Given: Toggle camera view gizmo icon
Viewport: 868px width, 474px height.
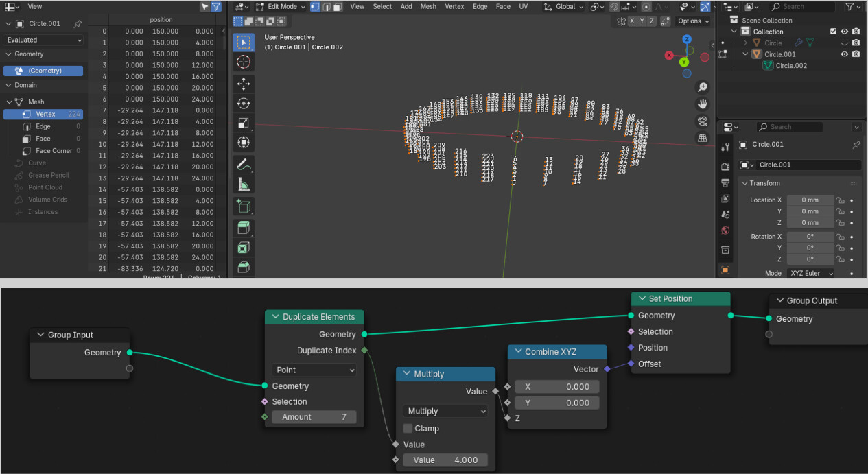Looking at the screenshot, I should pyautogui.click(x=703, y=121).
